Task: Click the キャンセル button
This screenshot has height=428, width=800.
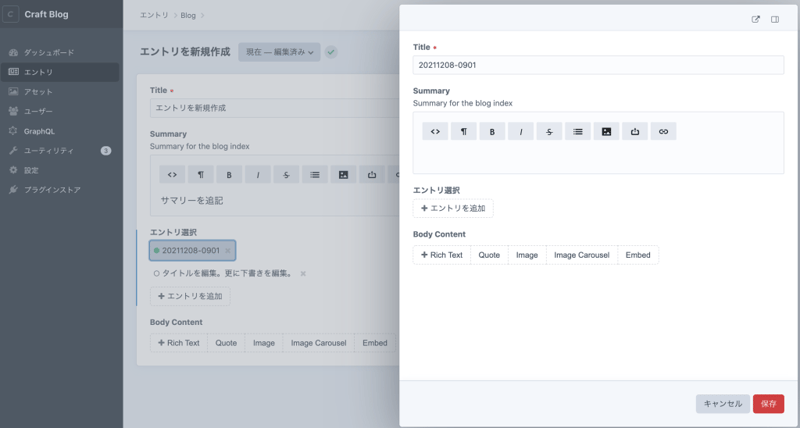Action: pyautogui.click(x=722, y=403)
